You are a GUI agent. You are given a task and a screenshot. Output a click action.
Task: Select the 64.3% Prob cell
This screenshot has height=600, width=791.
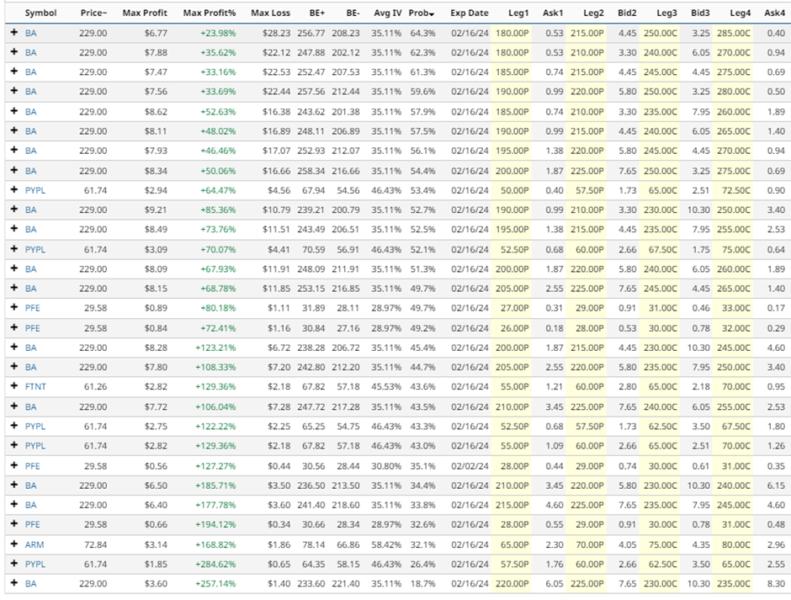[x=422, y=33]
